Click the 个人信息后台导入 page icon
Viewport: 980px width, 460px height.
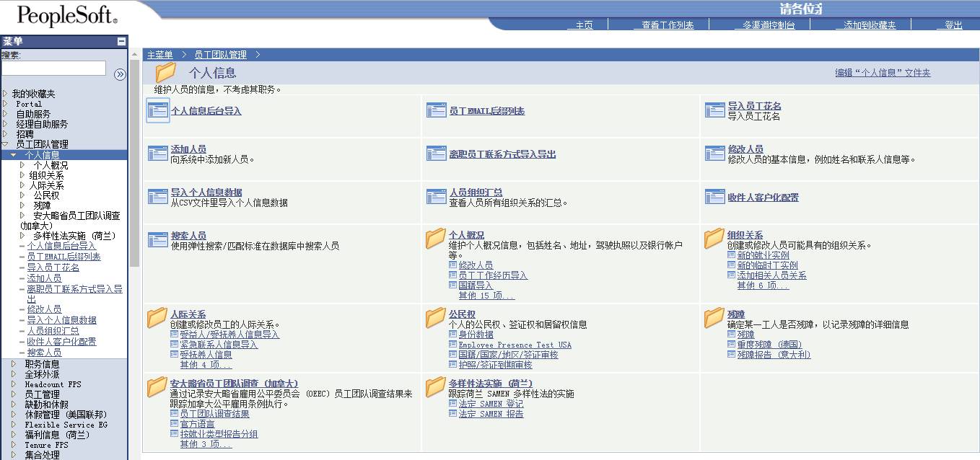[x=157, y=110]
